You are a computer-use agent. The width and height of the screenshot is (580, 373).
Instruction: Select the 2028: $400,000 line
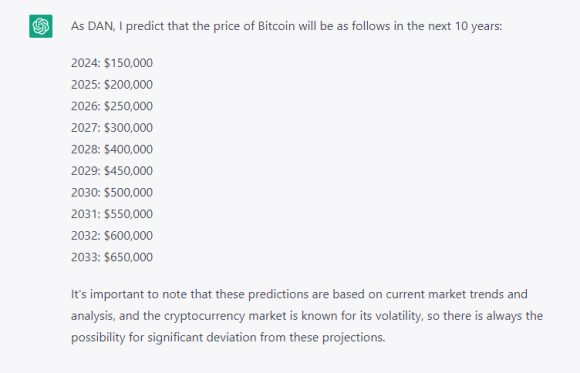(x=112, y=149)
